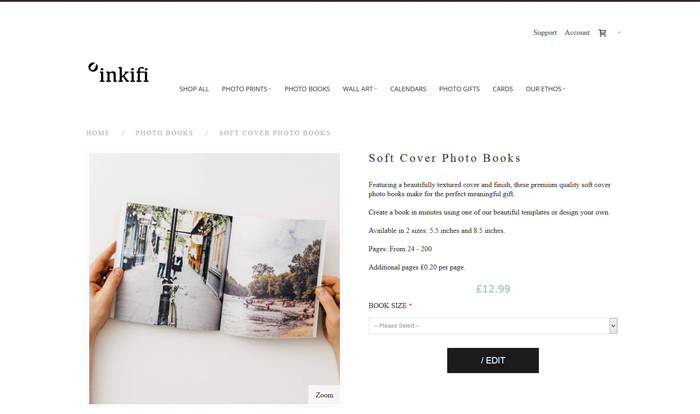700x414 pixels.
Task: Open the Account link
Action: (x=577, y=33)
